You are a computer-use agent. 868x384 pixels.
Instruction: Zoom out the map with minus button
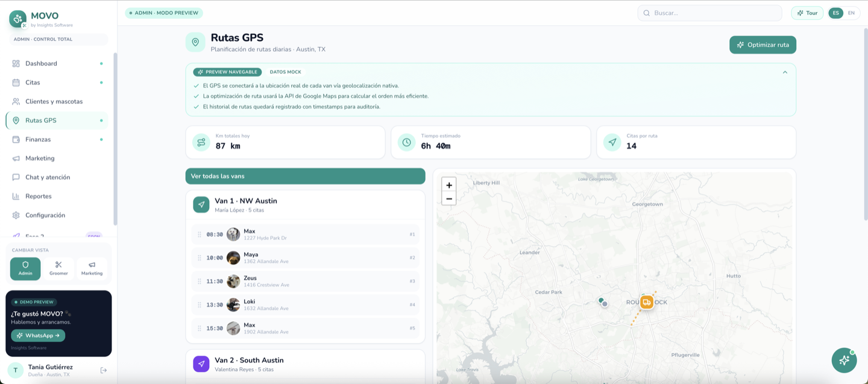point(449,198)
